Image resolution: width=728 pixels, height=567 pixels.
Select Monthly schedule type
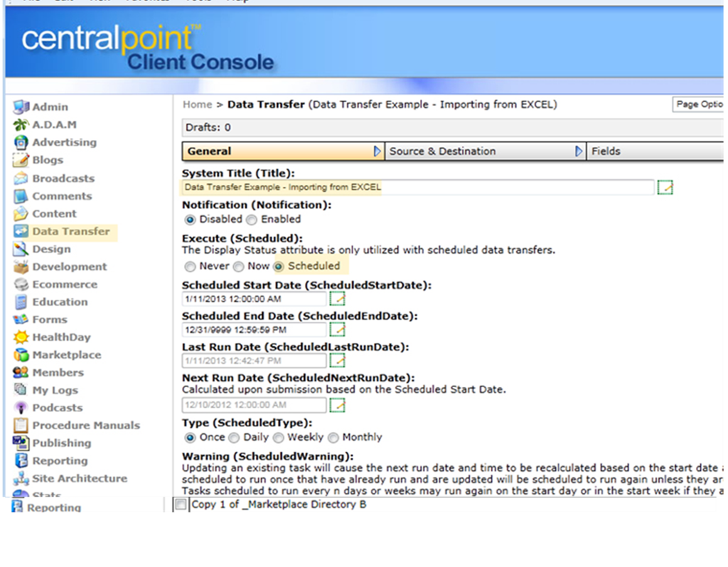click(333, 438)
